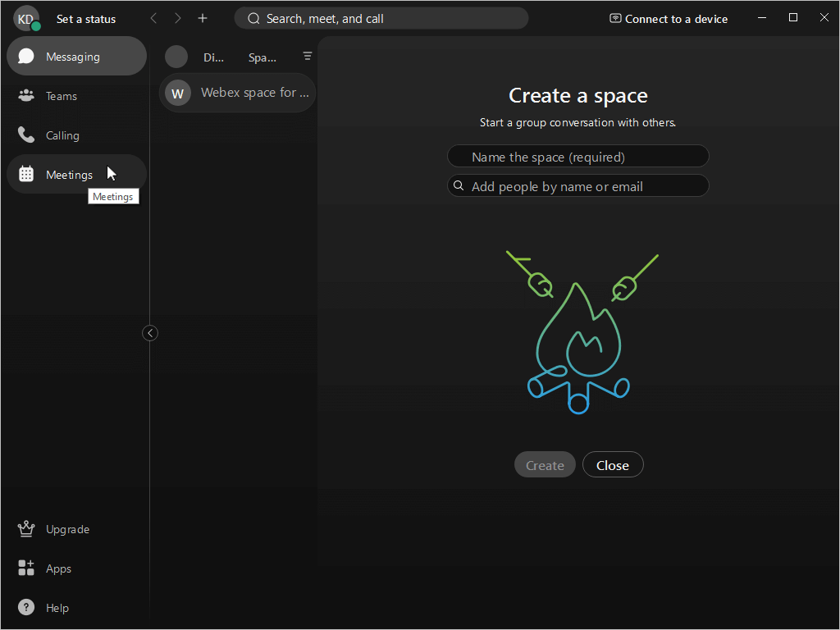Click the W avatar of Webex space
This screenshot has width=840, height=630.
[x=178, y=94]
